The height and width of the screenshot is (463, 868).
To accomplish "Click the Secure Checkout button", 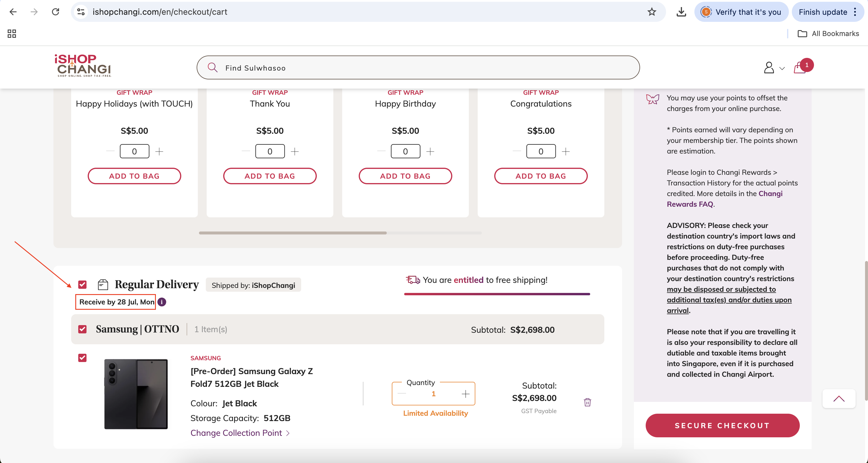I will click(722, 425).
